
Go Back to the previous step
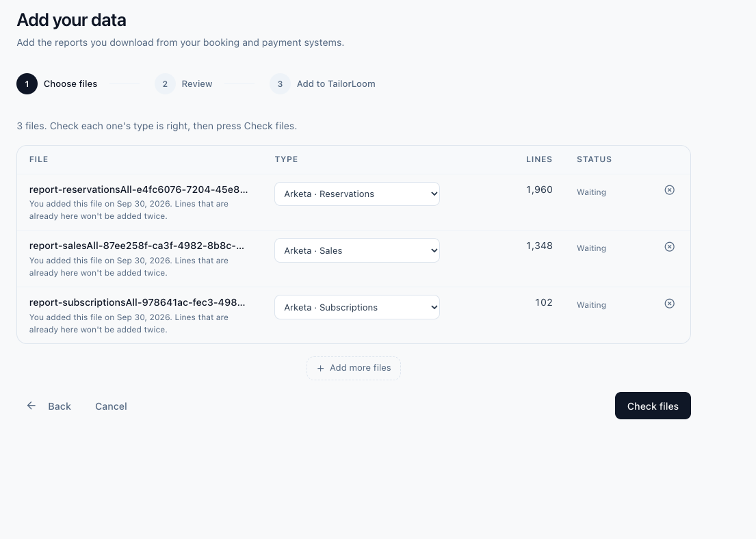coord(49,406)
